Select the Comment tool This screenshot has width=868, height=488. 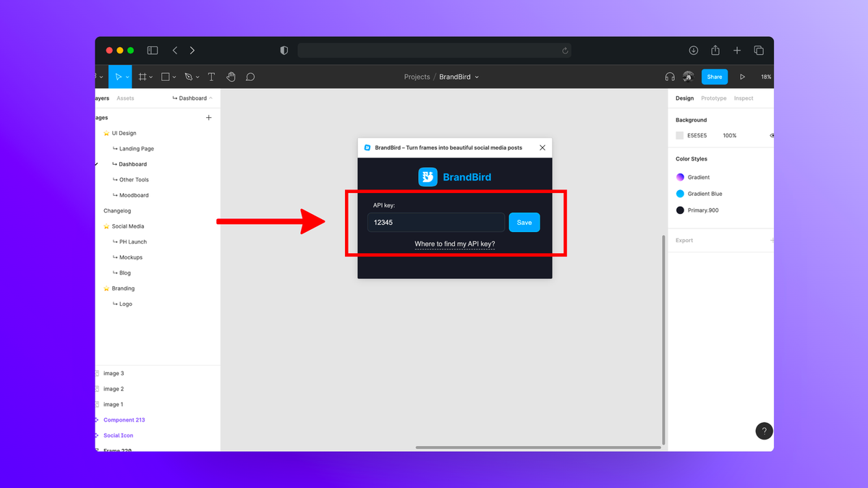point(250,77)
